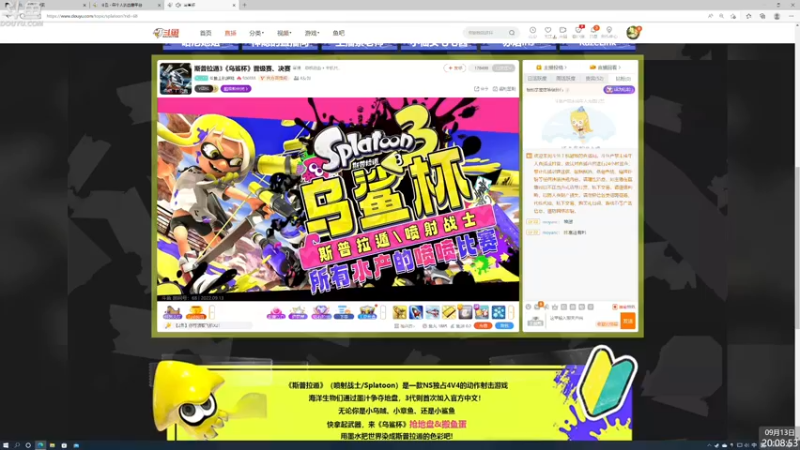Screen dimensions: 800x450
Task: Click the blue task list gift icon
Action: pyautogui.click(x=344, y=312)
